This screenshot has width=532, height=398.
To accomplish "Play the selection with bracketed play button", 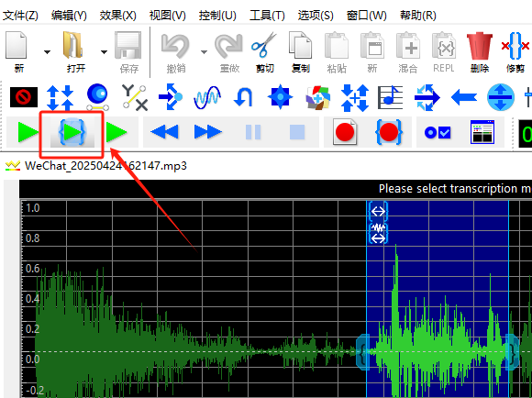I will click(x=72, y=132).
